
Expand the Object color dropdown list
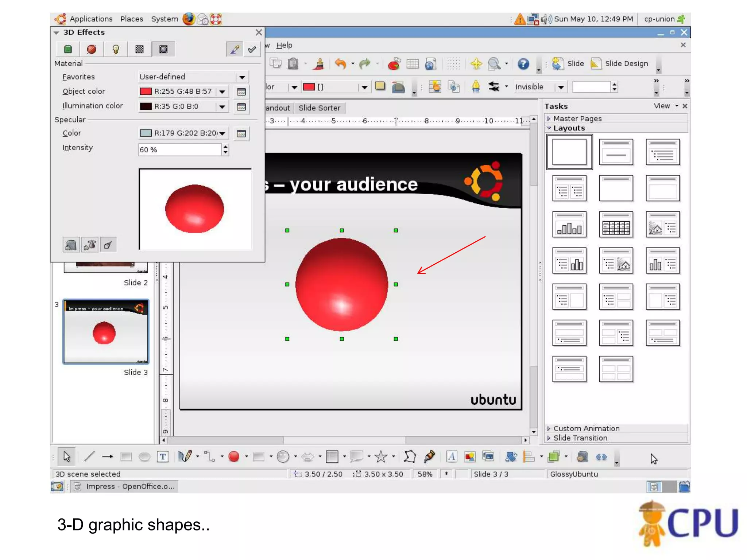222,92
